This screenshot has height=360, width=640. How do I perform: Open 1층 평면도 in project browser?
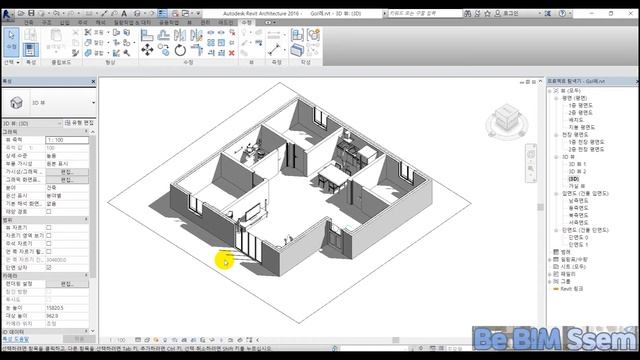[x=580, y=105]
